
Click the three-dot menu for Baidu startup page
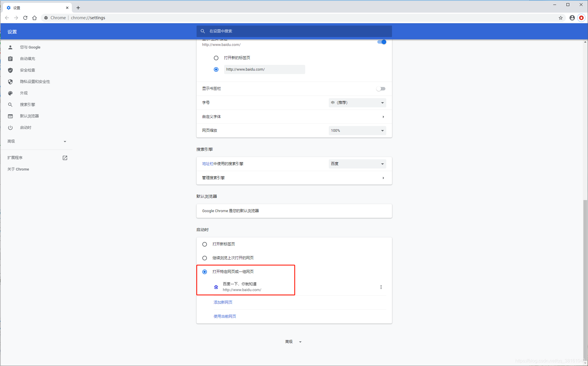tap(381, 287)
